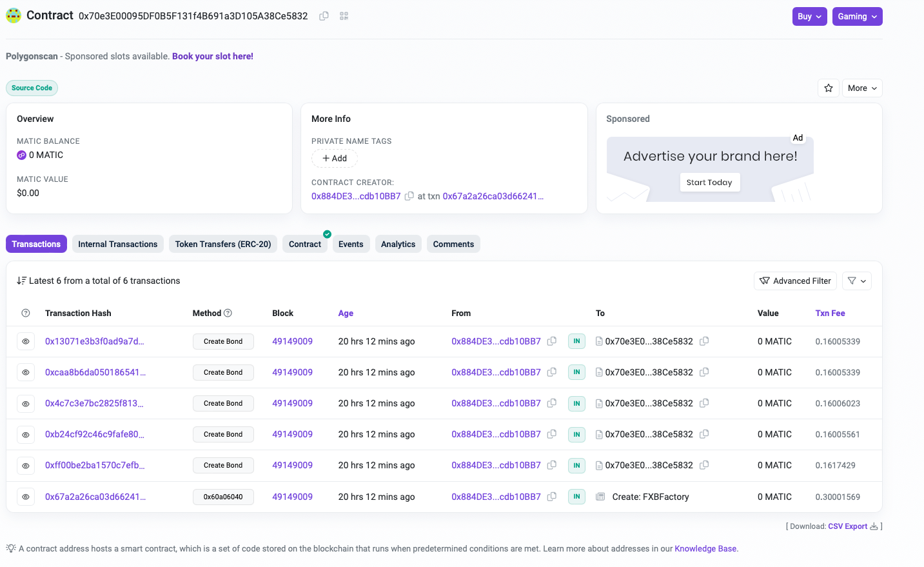The image size is (924, 567).
Task: Open the Token Transfers (ERC-20) tab
Action: [223, 244]
